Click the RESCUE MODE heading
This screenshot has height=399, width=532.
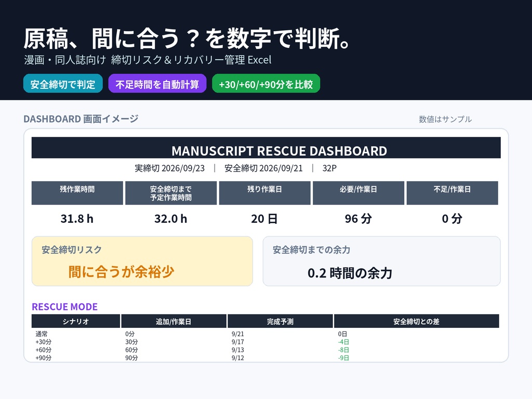(x=64, y=307)
